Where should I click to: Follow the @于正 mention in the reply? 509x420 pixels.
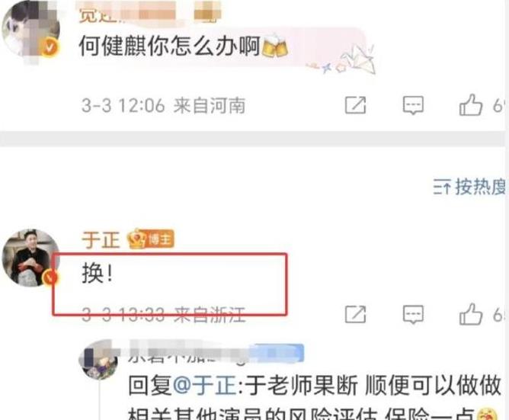pos(205,385)
